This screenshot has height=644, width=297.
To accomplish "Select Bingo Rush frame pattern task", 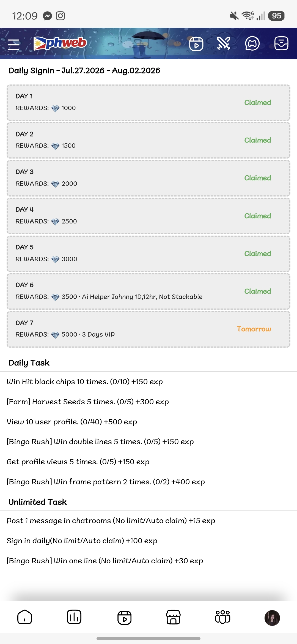I will (106, 482).
